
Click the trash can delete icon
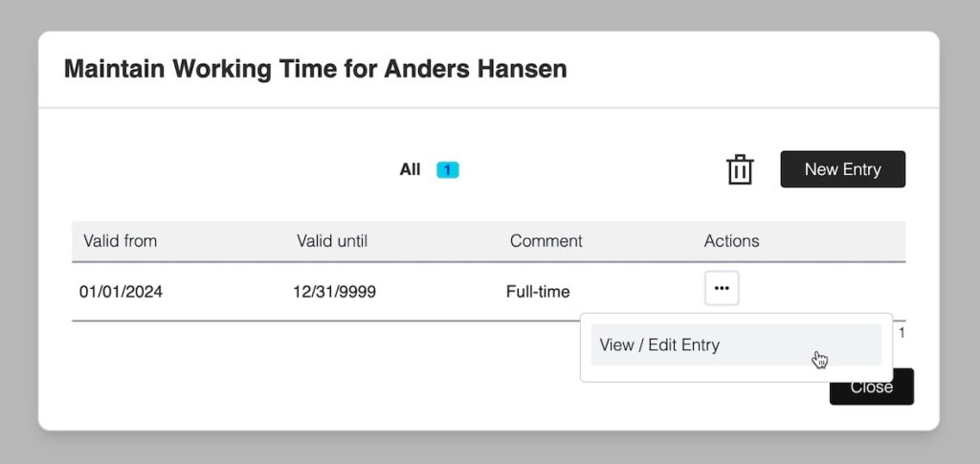pyautogui.click(x=740, y=169)
